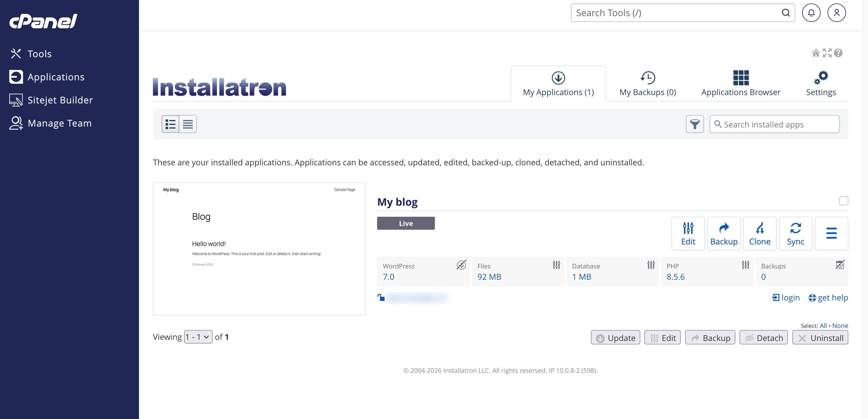Viewport: 868px width, 419px height.
Task: Click the WordPress update-disabled icon
Action: tap(461, 265)
